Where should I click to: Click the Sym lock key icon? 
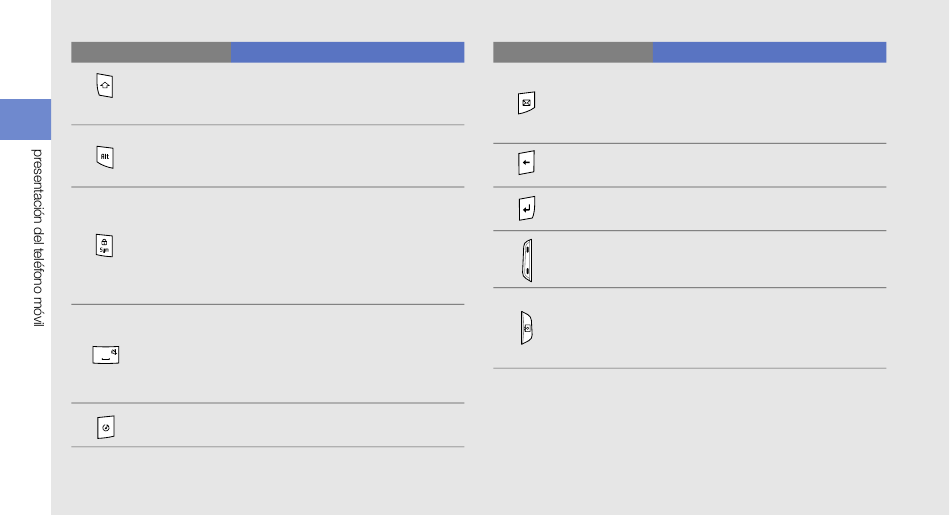[104, 245]
